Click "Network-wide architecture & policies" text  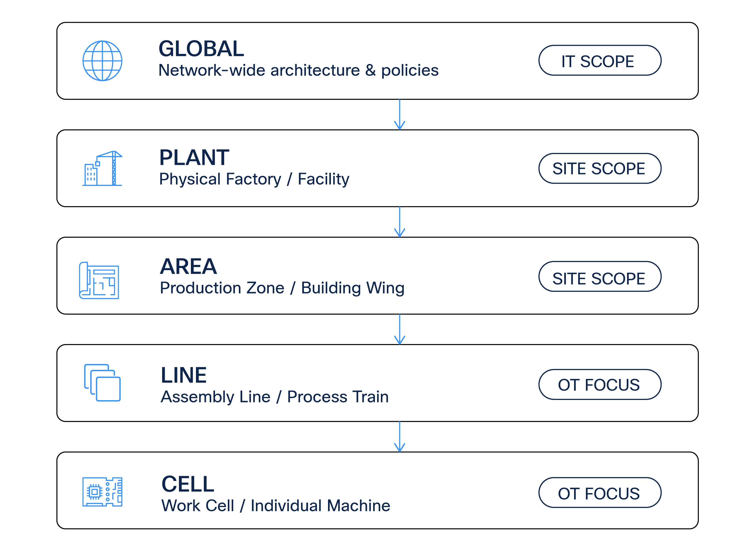(x=298, y=70)
